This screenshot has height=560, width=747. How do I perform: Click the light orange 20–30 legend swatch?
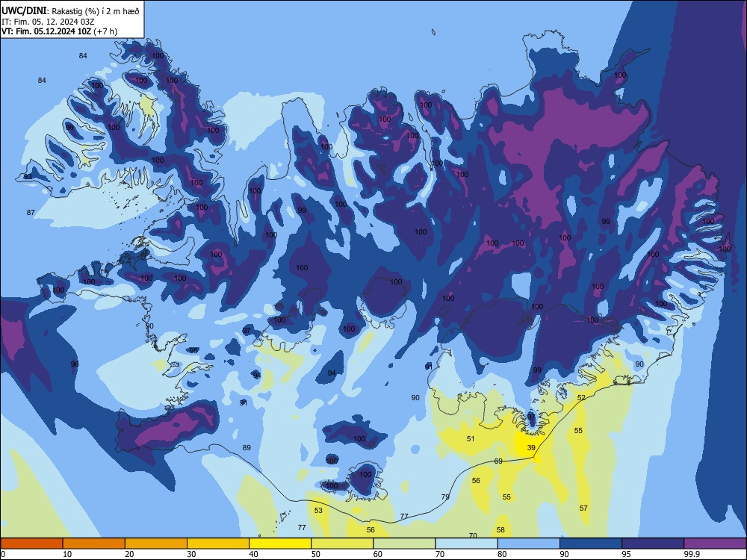156,544
